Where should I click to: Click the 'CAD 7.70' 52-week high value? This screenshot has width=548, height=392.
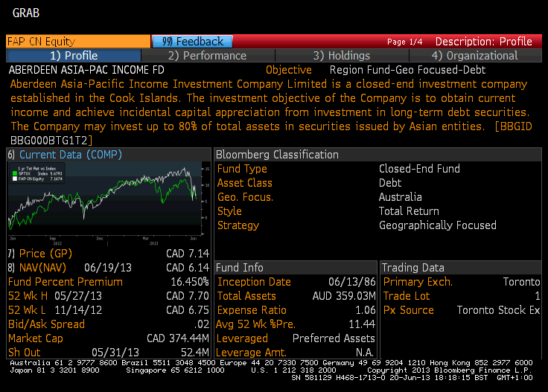click(188, 295)
